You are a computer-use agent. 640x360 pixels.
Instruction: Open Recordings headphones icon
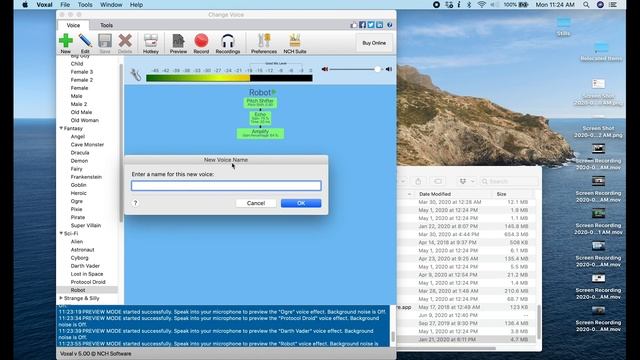tap(227, 41)
